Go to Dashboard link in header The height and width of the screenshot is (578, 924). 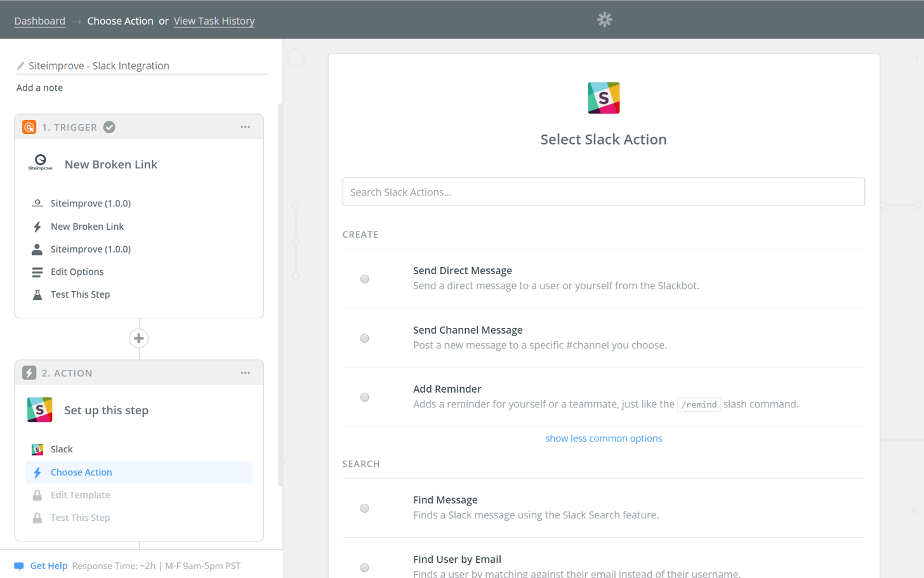pos(39,21)
